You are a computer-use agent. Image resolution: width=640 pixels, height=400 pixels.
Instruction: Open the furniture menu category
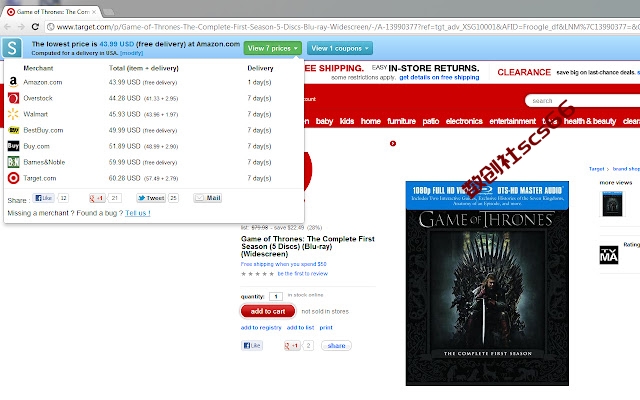pyautogui.click(x=401, y=121)
